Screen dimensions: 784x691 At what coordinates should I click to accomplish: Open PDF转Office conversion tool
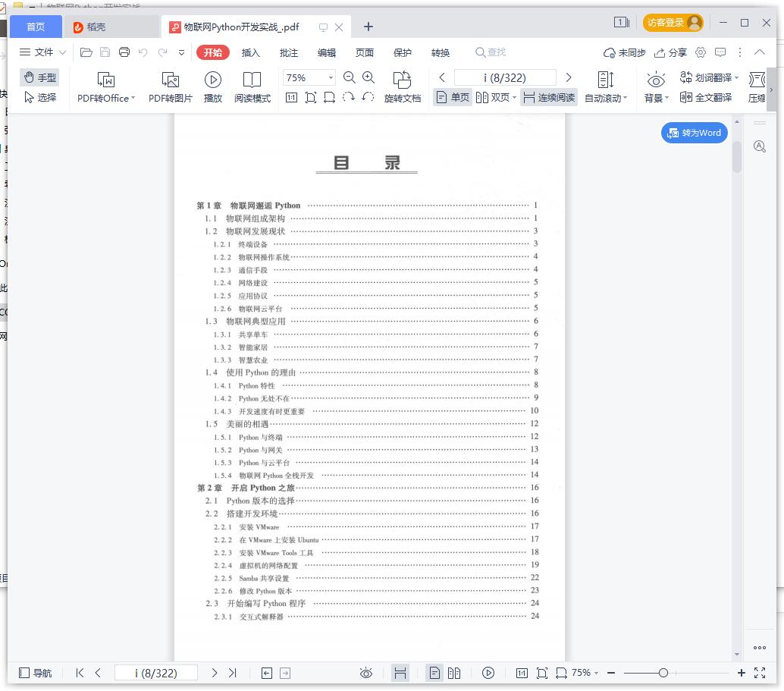click(106, 87)
